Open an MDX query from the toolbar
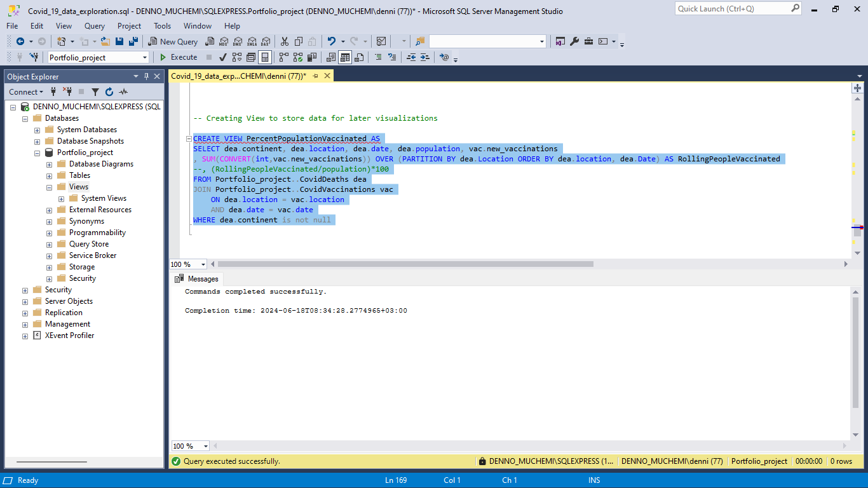The image size is (868, 488). 224,41
